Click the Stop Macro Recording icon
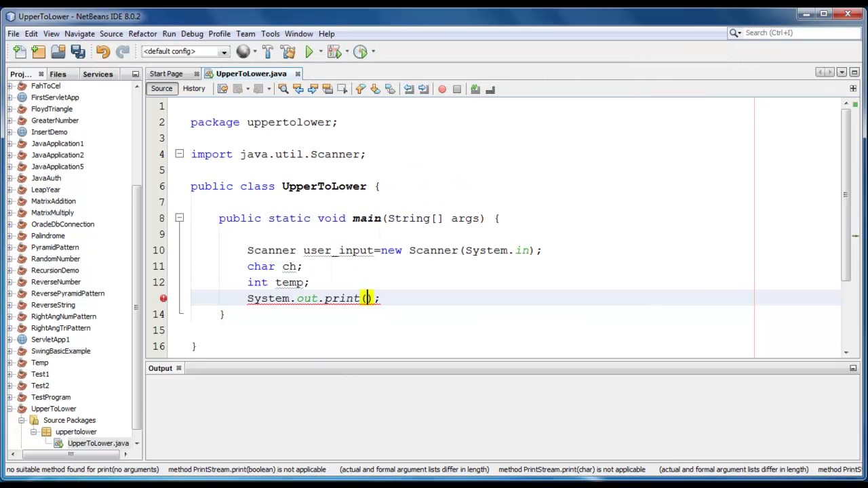 [457, 89]
